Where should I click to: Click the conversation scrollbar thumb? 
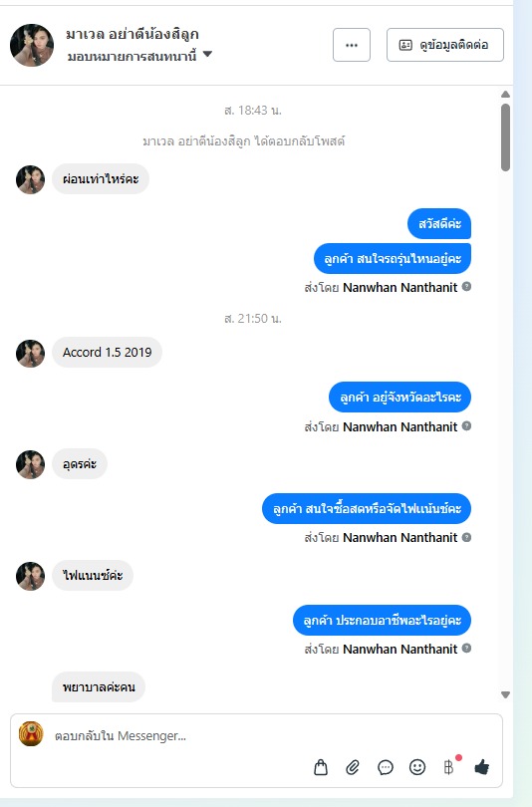pos(505,137)
